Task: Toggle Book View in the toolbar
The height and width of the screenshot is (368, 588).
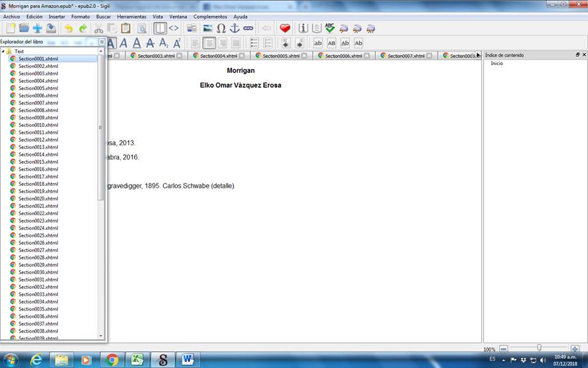Action: pyautogui.click(x=160, y=28)
